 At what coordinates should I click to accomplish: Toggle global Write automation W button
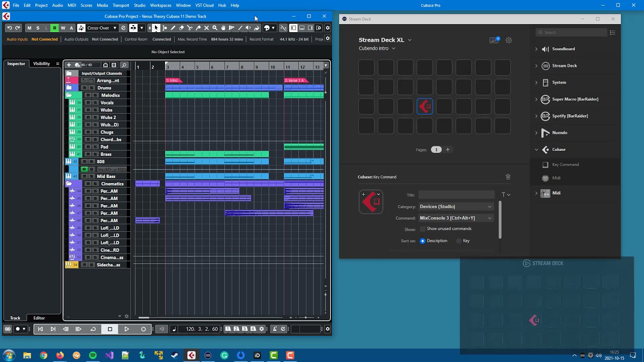click(63, 28)
